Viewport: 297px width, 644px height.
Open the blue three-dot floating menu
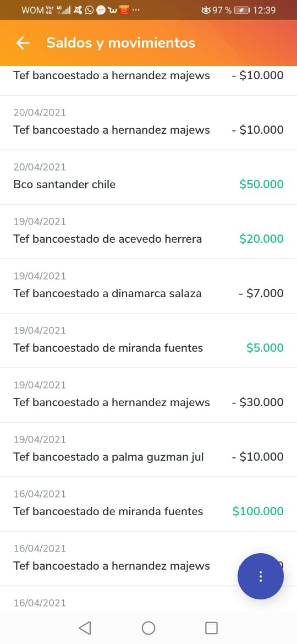point(261,576)
